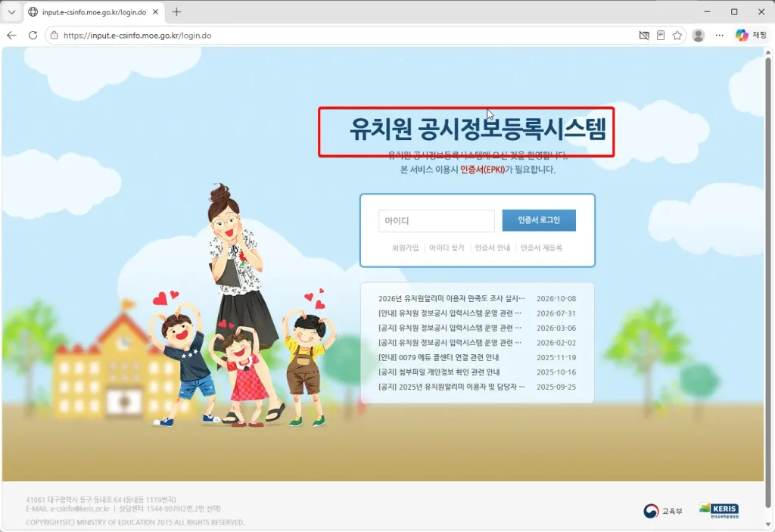This screenshot has height=532, width=775.
Task: Open notice 첨부파일 개인정보 확인 관련 안내
Action: [x=439, y=372]
